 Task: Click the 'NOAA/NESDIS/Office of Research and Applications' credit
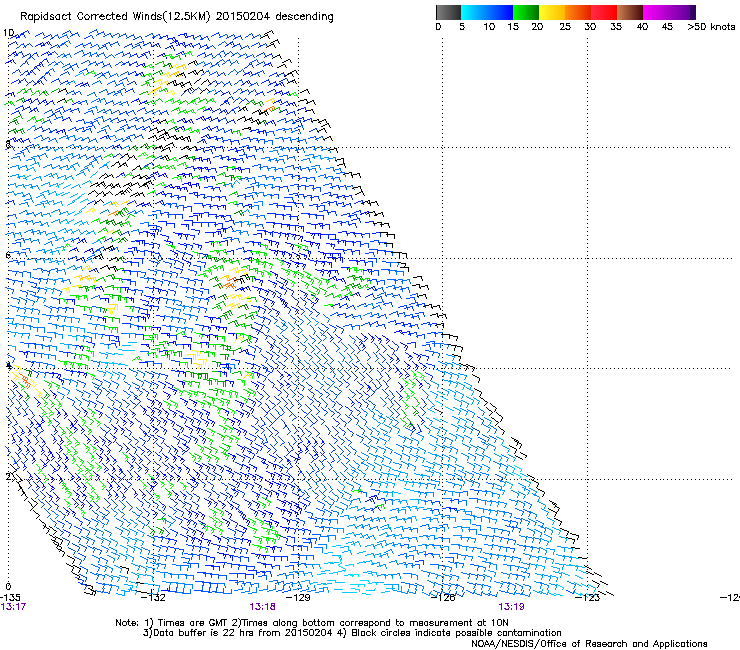pyautogui.click(x=589, y=644)
